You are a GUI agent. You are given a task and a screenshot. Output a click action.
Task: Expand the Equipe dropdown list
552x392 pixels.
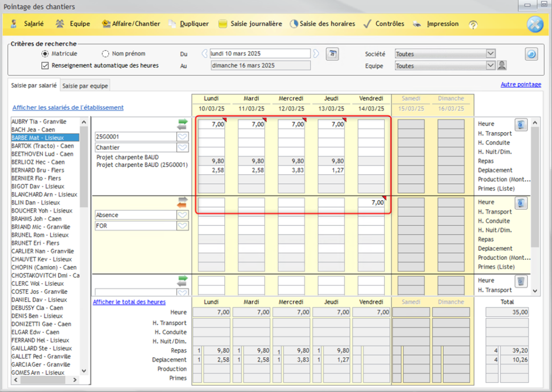491,65
